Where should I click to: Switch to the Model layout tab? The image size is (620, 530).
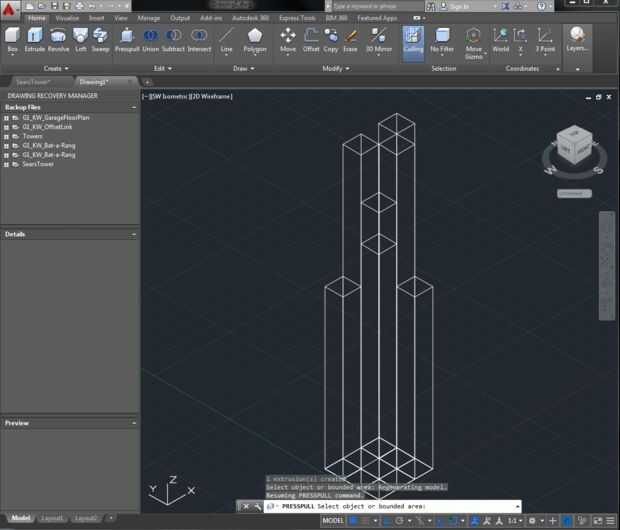[x=21, y=518]
